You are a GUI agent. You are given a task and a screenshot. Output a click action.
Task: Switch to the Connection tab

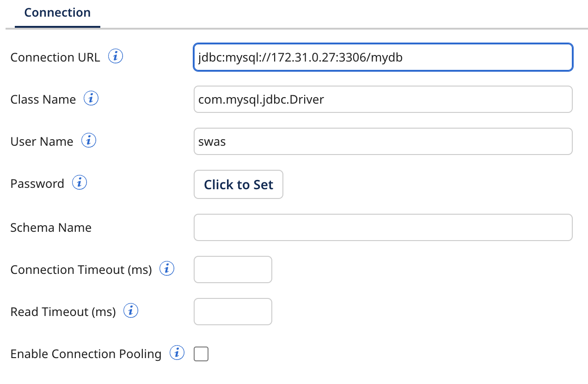pos(57,12)
